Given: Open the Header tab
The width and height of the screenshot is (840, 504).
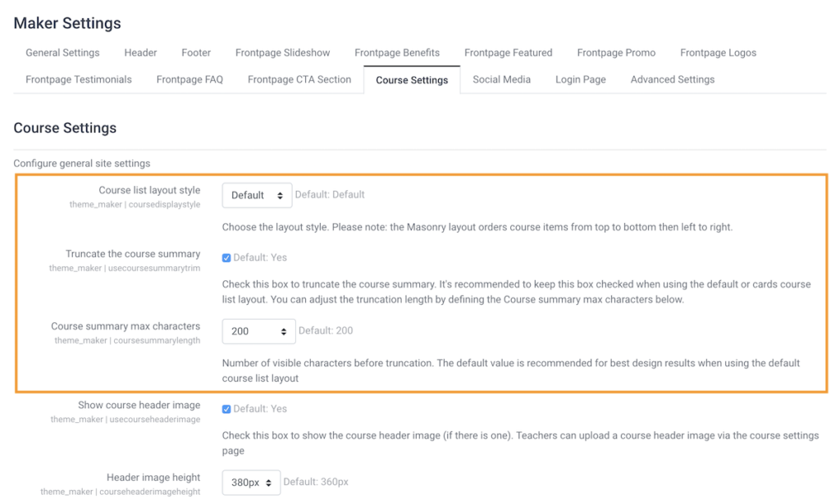Looking at the screenshot, I should point(140,52).
